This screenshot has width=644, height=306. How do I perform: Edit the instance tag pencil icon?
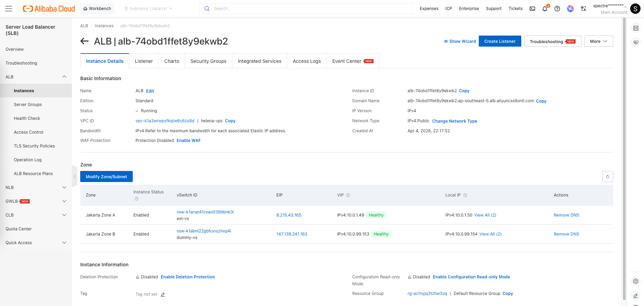tap(163, 295)
